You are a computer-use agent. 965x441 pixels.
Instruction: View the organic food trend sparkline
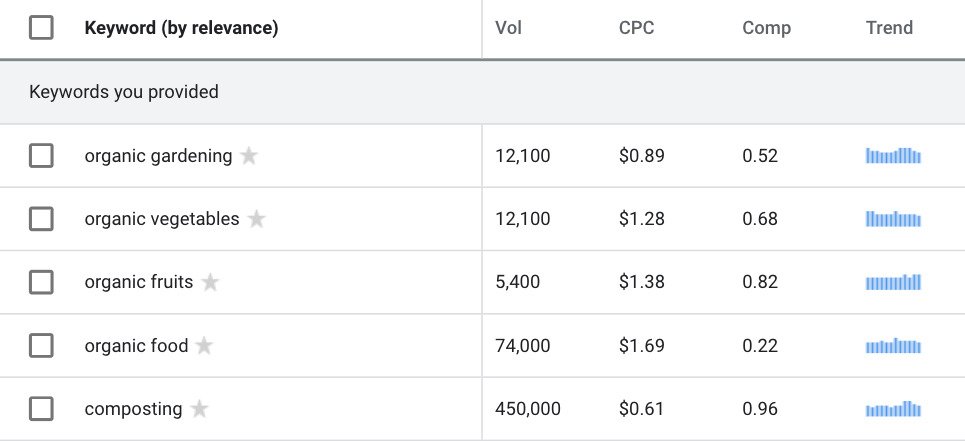(x=893, y=346)
